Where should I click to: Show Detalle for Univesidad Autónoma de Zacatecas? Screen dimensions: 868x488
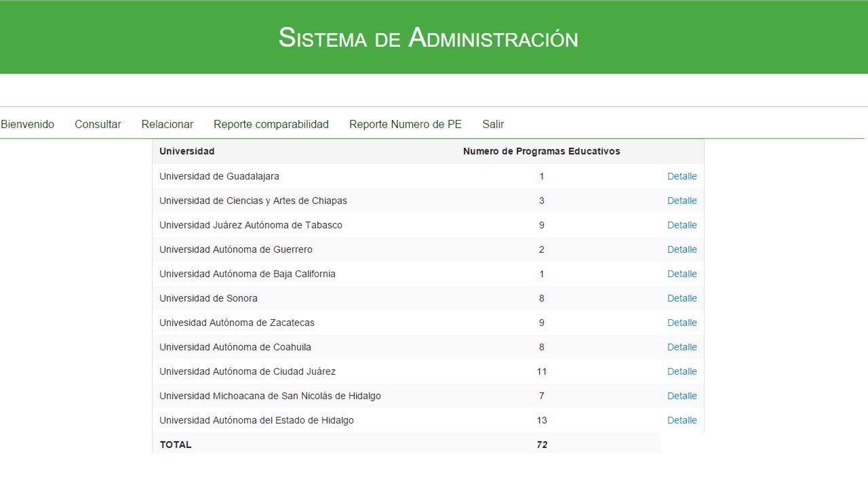[682, 323]
